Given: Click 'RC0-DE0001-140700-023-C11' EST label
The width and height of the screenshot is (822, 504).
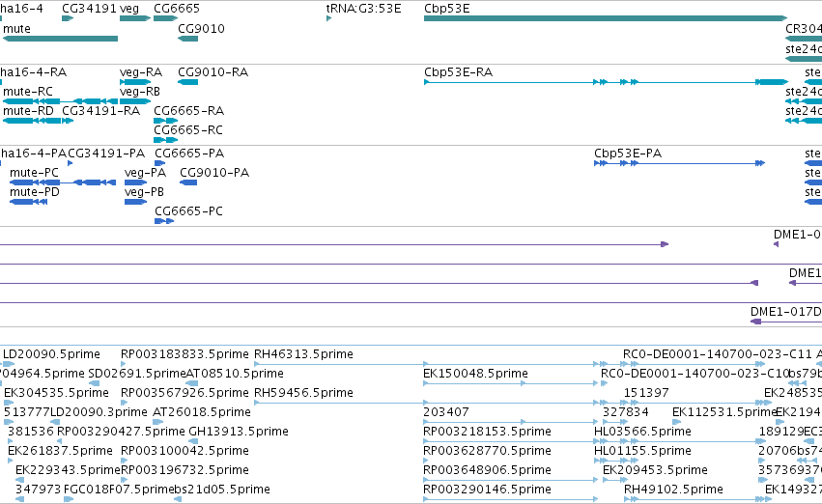Looking at the screenshot, I should [x=717, y=354].
